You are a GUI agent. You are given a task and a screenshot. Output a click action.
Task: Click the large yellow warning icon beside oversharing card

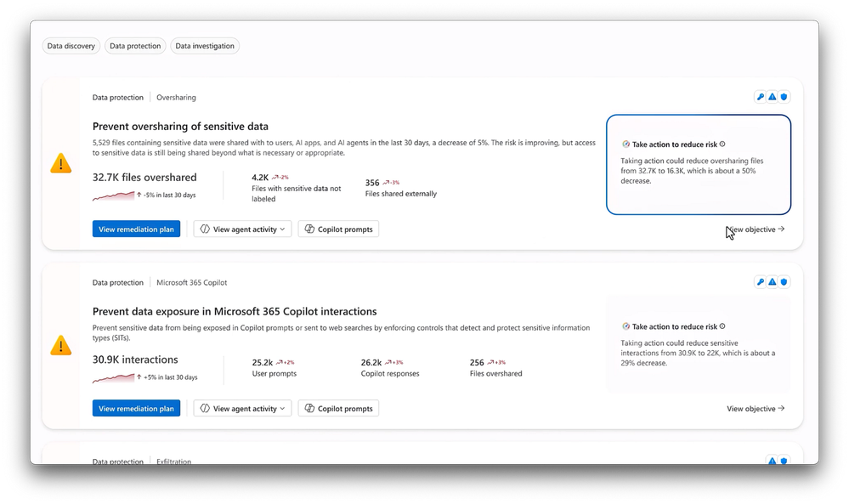tap(61, 163)
